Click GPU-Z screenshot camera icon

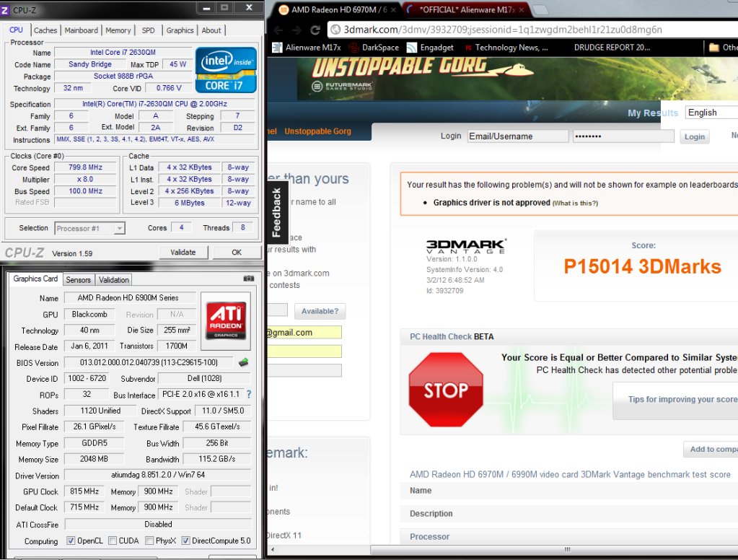[x=248, y=279]
